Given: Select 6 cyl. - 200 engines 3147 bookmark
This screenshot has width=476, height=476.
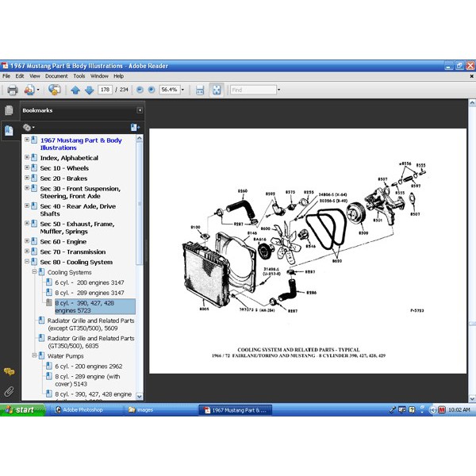Looking at the screenshot, I should [x=90, y=282].
